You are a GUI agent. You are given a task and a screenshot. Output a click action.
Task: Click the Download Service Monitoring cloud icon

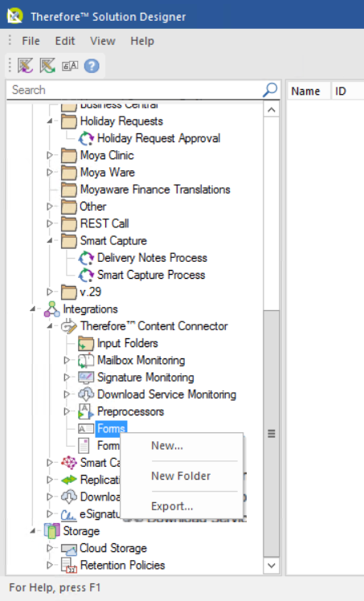(86, 395)
